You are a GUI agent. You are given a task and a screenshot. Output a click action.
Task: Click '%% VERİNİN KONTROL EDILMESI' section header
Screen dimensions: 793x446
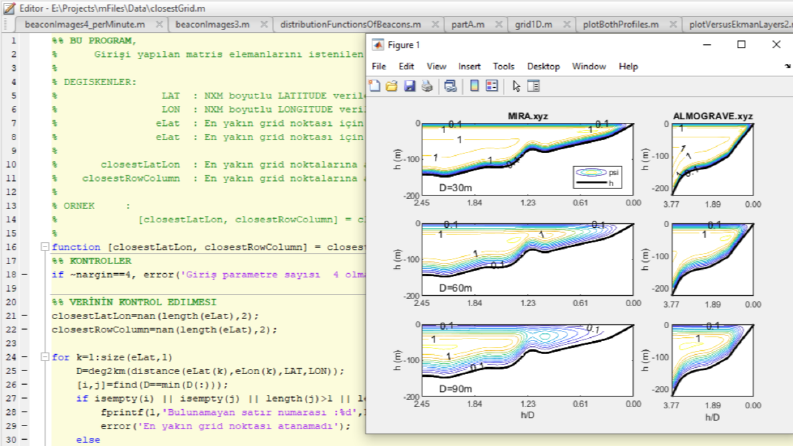pos(134,302)
